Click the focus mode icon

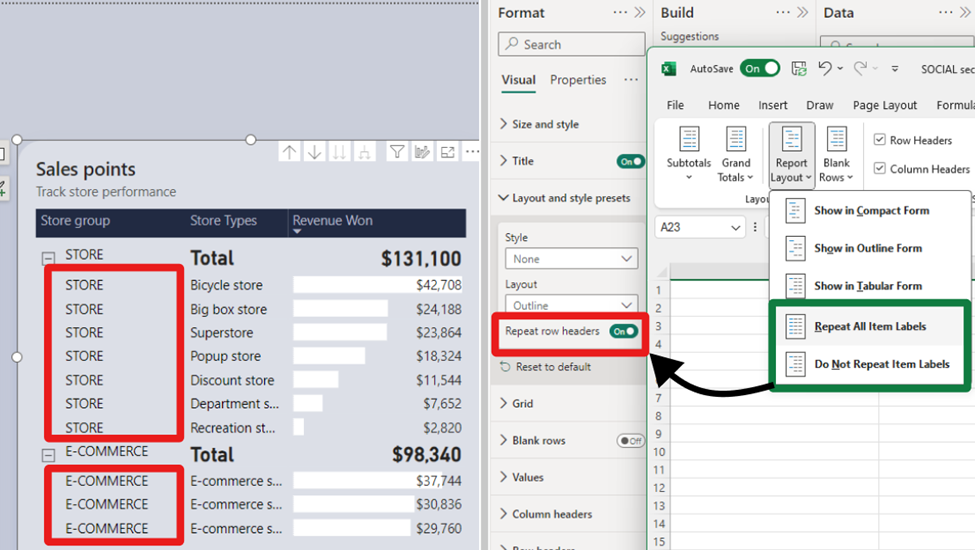point(448,152)
